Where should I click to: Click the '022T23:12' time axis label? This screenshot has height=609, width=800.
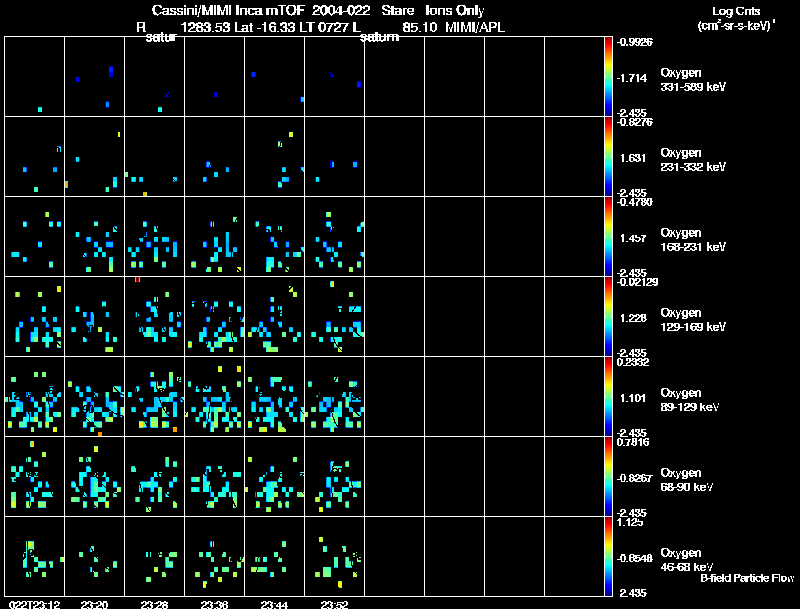(35, 604)
